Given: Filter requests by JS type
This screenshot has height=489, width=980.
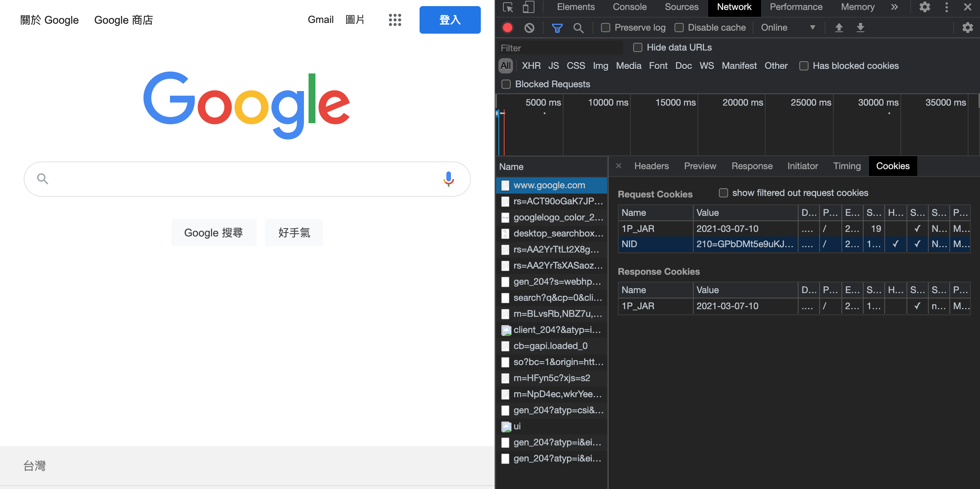Looking at the screenshot, I should tap(554, 66).
